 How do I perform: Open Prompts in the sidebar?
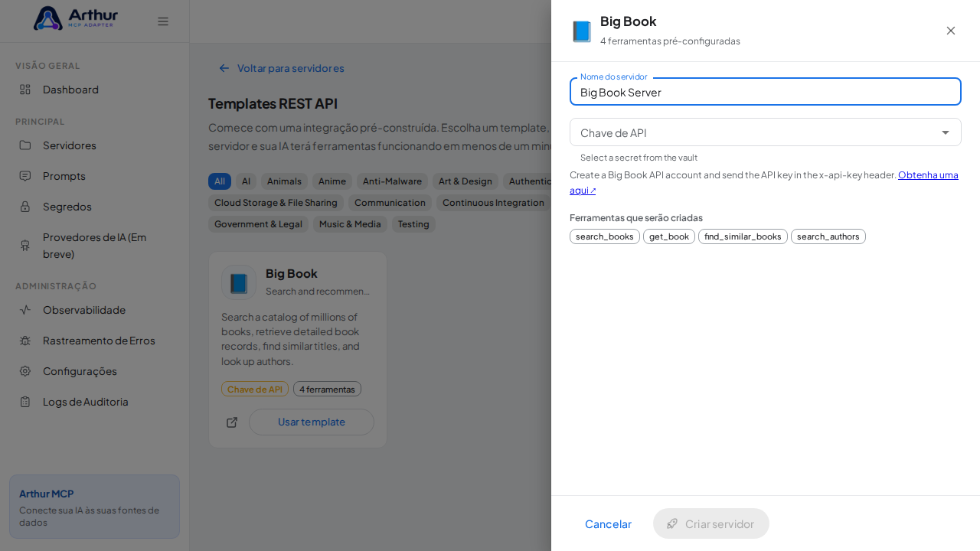point(94,176)
